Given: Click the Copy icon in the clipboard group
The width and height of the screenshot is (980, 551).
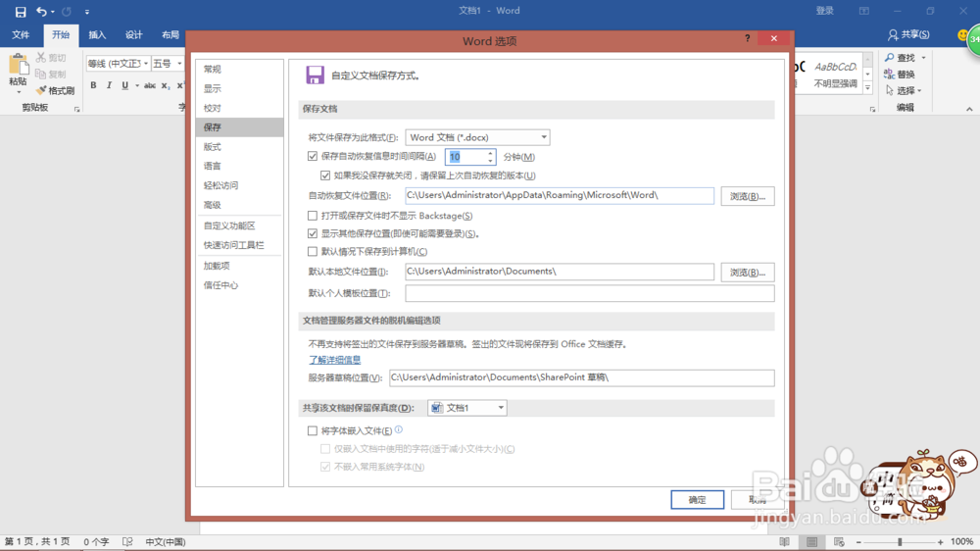Looking at the screenshot, I should (41, 74).
